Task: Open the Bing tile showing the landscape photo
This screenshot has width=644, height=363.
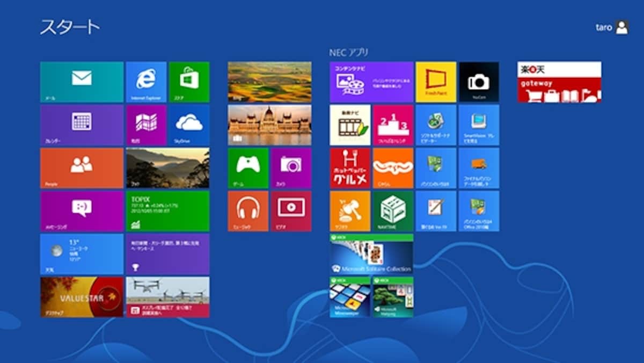Action: (x=269, y=82)
